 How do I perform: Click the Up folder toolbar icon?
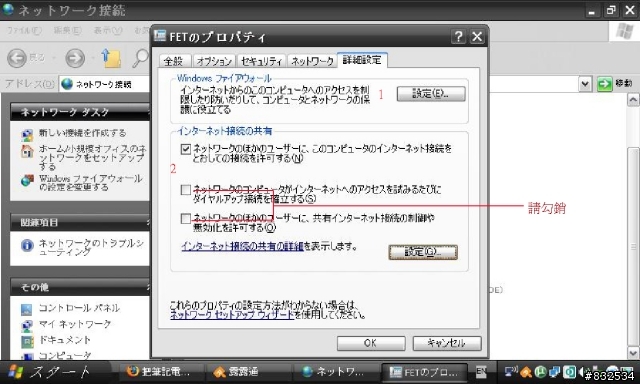[111, 58]
